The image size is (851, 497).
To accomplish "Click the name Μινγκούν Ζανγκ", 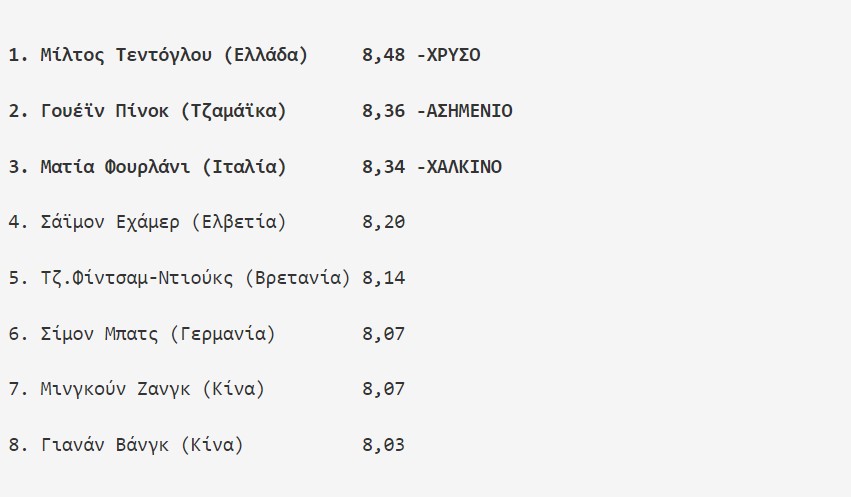I will [115, 389].
